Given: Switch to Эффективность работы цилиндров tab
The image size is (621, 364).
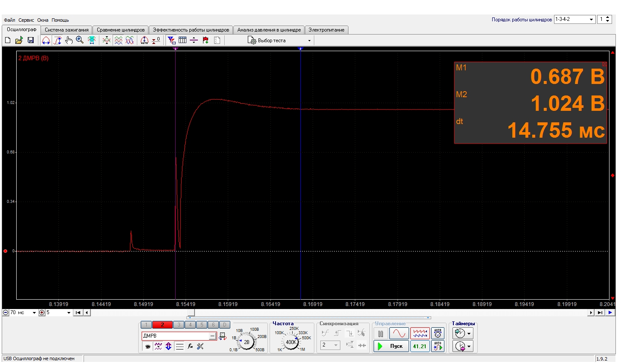Looking at the screenshot, I should pyautogui.click(x=191, y=30).
